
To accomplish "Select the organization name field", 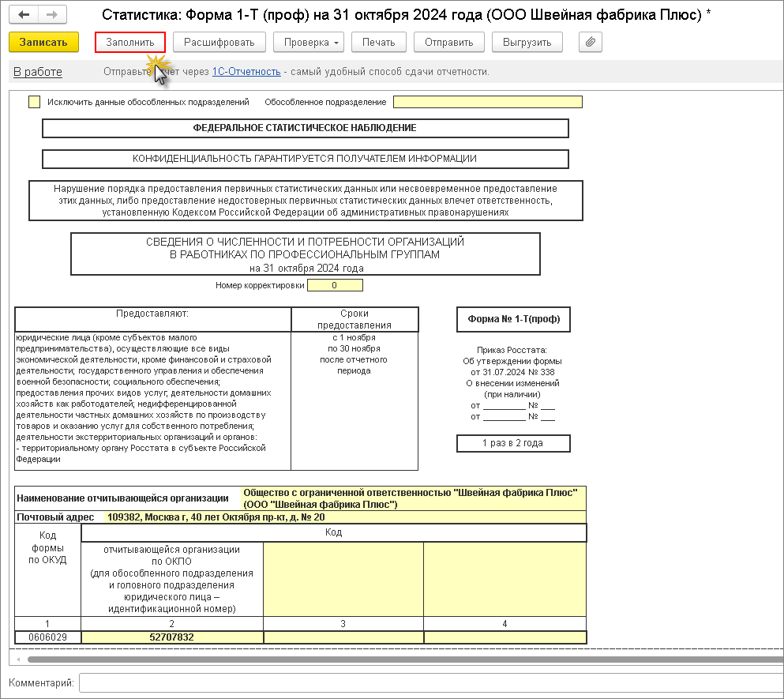I will 413,498.
